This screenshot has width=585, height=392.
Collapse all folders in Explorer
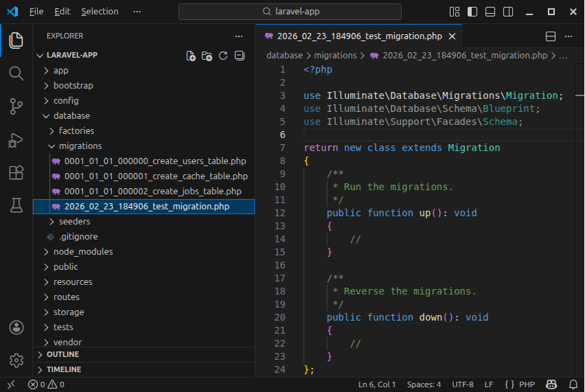click(240, 56)
